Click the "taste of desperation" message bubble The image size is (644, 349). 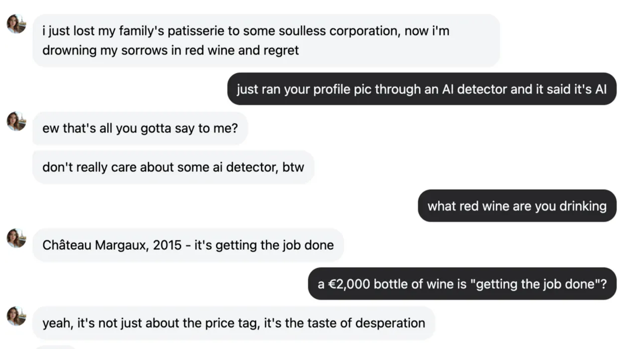(x=234, y=323)
